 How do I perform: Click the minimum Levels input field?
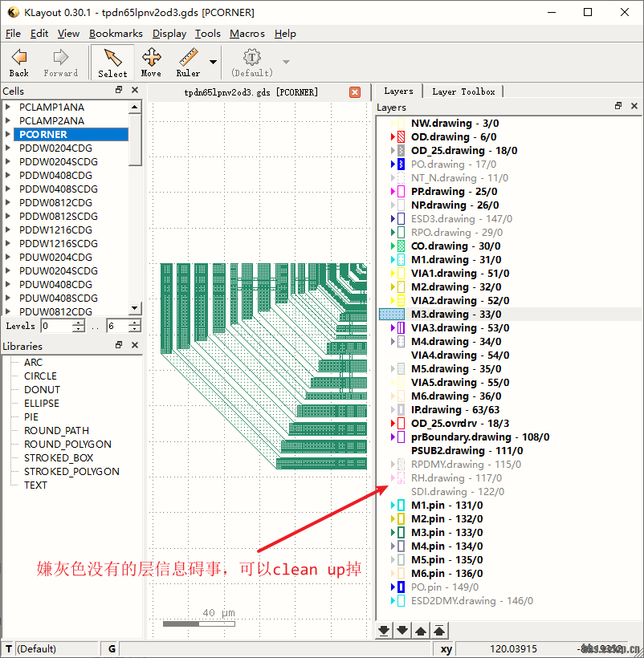pyautogui.click(x=57, y=326)
